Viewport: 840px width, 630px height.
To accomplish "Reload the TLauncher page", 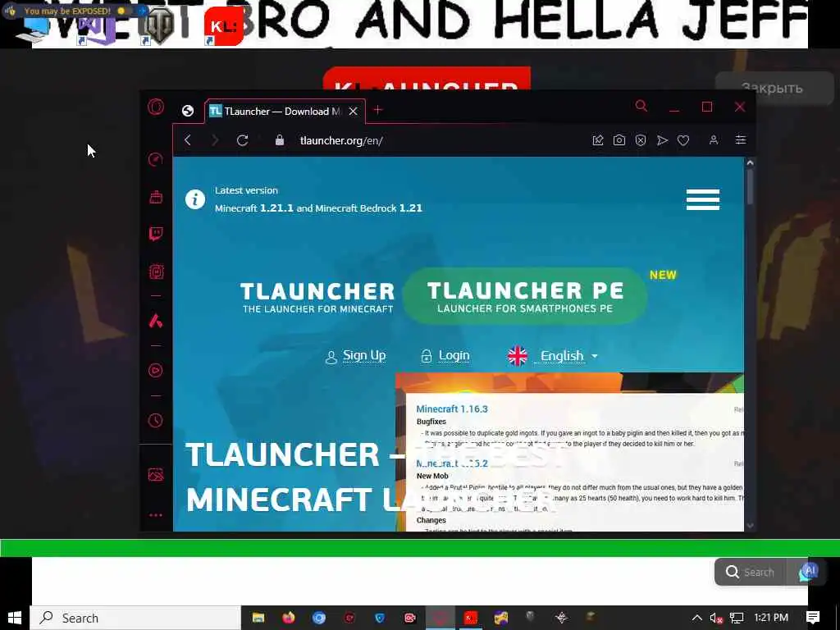I will (242, 140).
